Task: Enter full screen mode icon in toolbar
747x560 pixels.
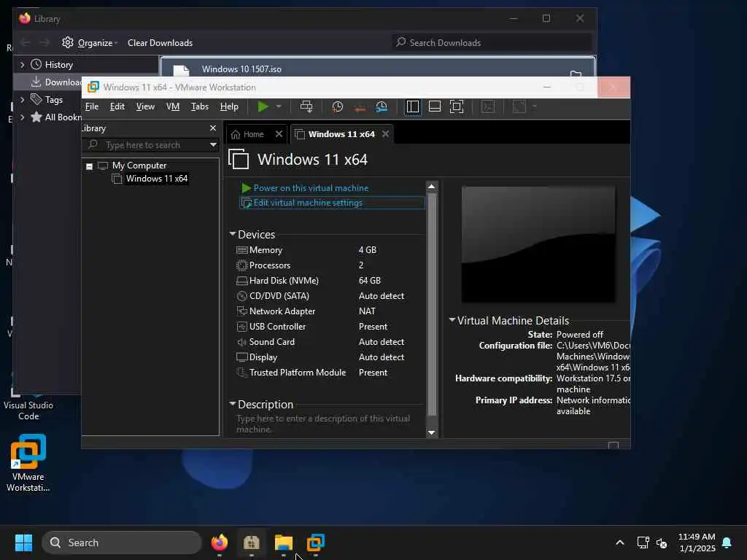Action: click(x=457, y=106)
